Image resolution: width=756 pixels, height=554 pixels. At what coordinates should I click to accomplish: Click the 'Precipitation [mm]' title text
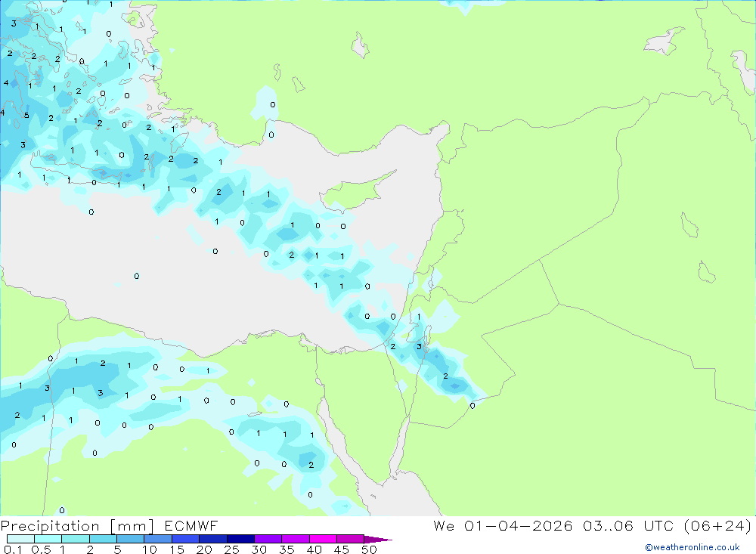click(x=78, y=526)
